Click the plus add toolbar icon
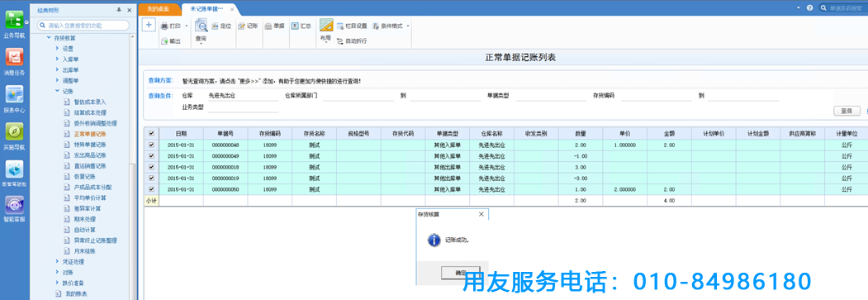The image size is (868, 300). [x=148, y=25]
